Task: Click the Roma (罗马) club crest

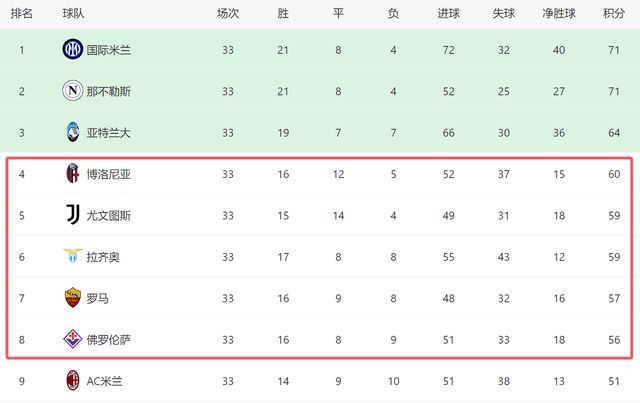Action: coord(72,298)
